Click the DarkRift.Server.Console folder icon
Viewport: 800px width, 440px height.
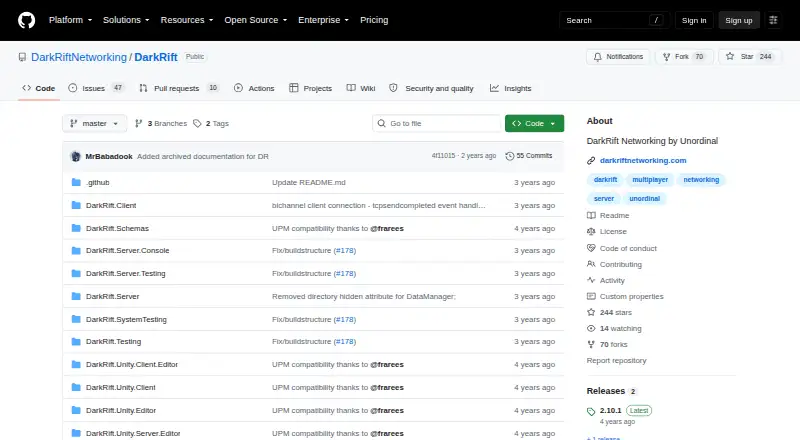(76, 251)
